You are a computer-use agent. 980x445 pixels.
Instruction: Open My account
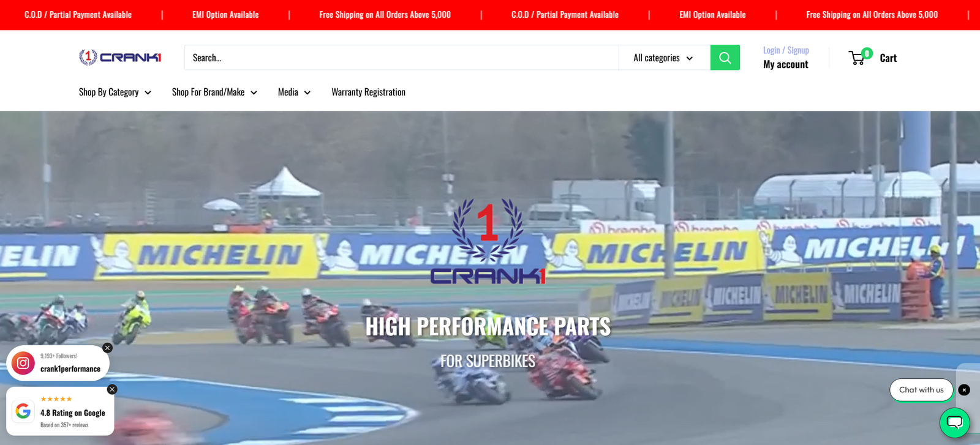pos(785,64)
